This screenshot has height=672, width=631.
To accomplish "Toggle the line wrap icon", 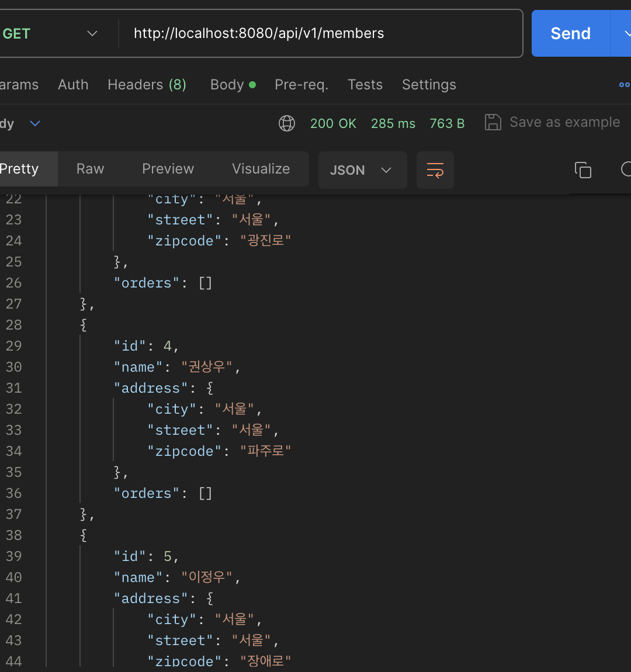I will [x=435, y=170].
